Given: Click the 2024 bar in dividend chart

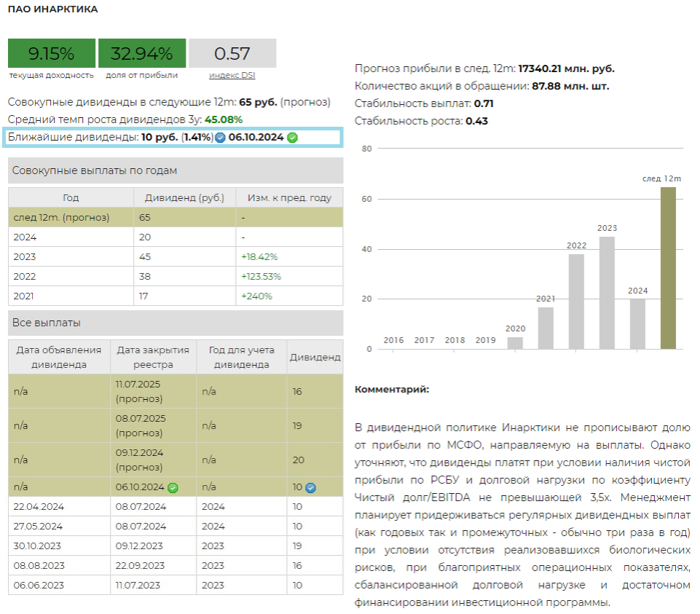Looking at the screenshot, I should 637,324.
